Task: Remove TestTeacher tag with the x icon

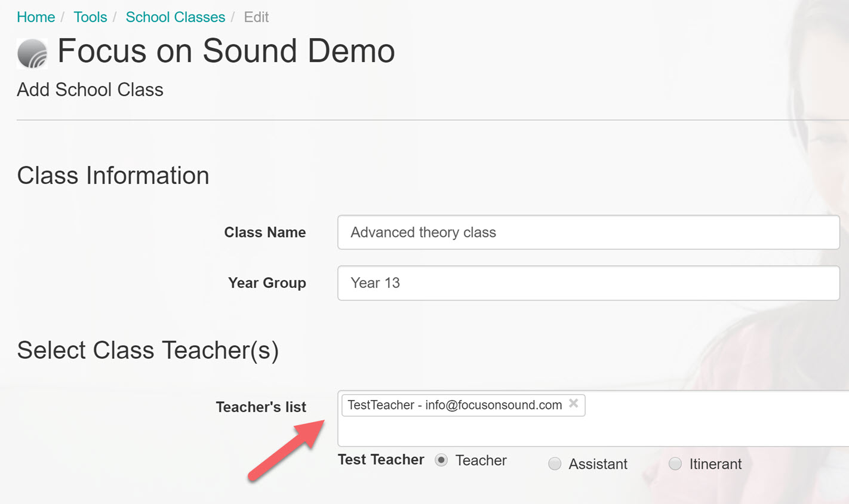Action: (573, 404)
